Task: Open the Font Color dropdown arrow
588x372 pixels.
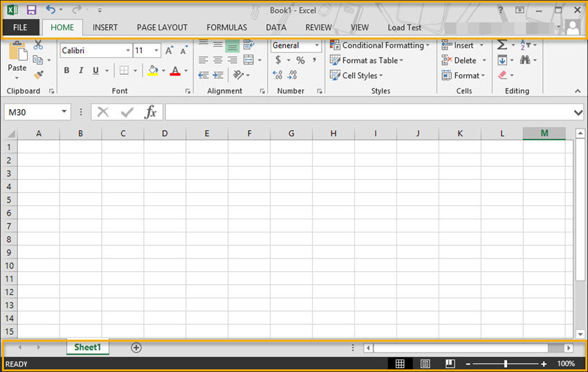Action: tap(186, 71)
